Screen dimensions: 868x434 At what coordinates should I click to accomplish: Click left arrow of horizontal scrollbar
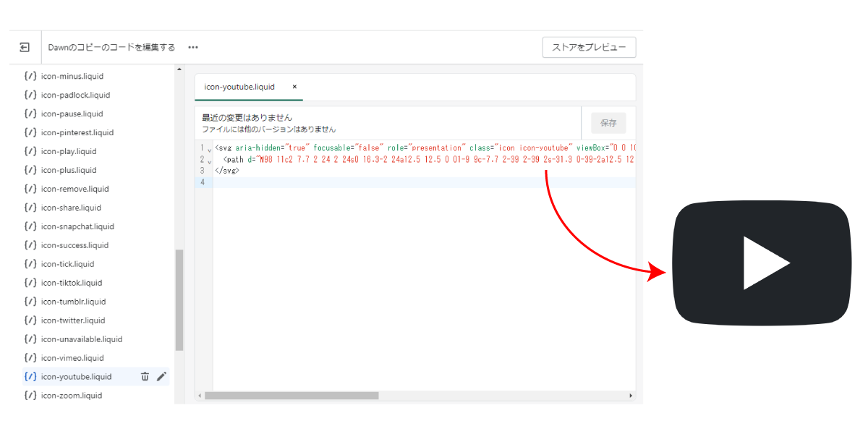(200, 396)
